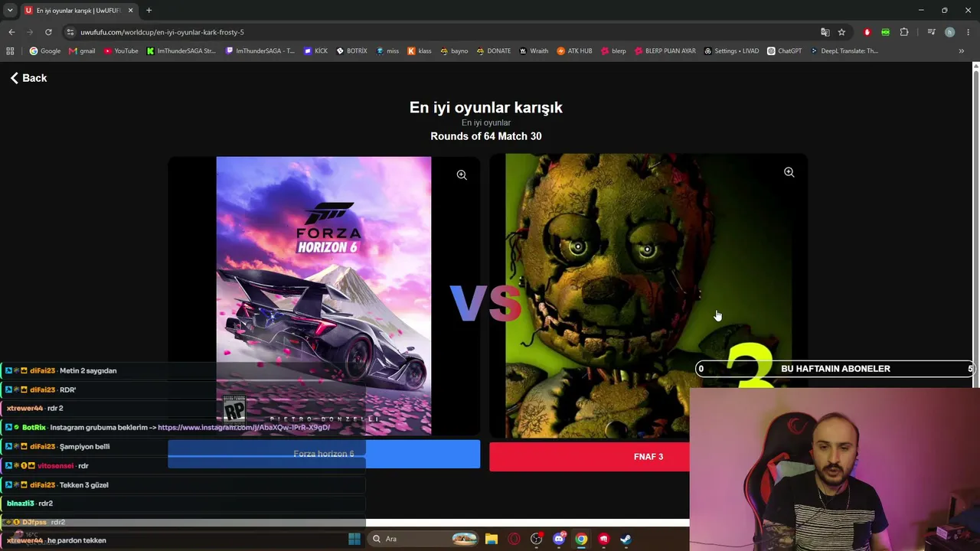Vote for Forza horizon 6 button
Screen dimensions: 980x551
pyautogui.click(x=324, y=455)
